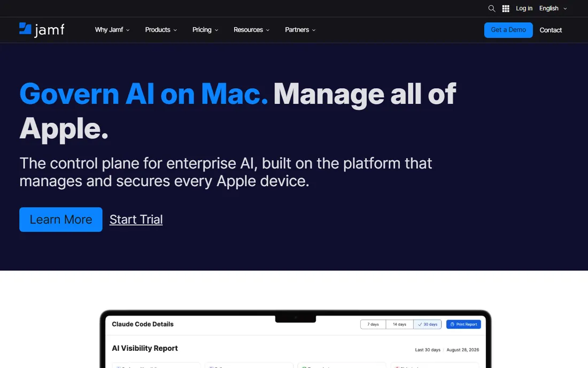Go to Jamf logo home

click(x=42, y=29)
